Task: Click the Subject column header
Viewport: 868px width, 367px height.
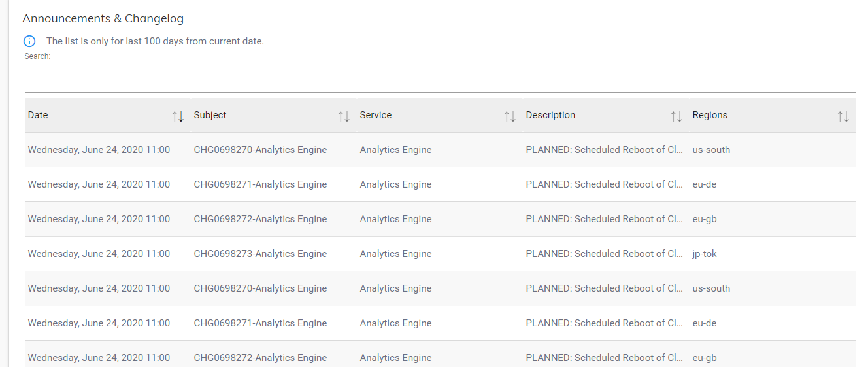Action: pyautogui.click(x=210, y=115)
